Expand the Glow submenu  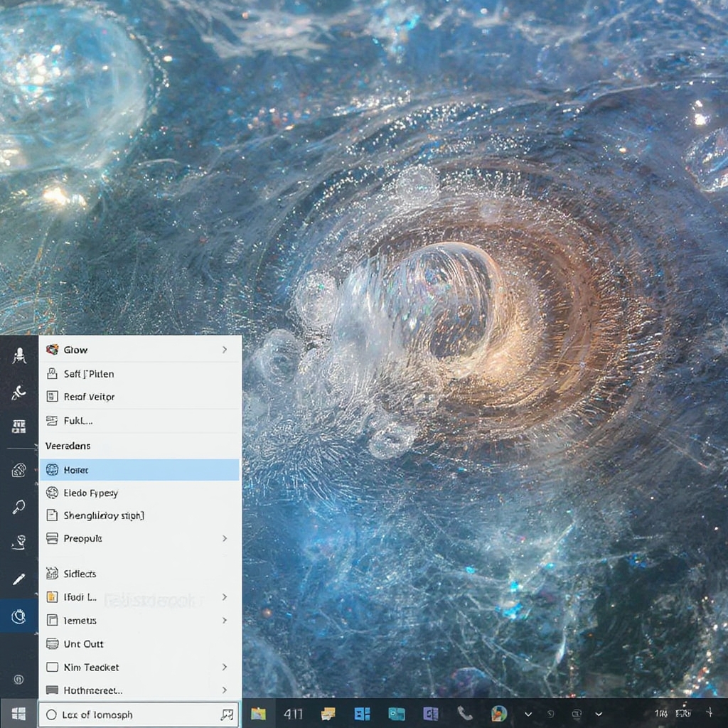coord(224,350)
